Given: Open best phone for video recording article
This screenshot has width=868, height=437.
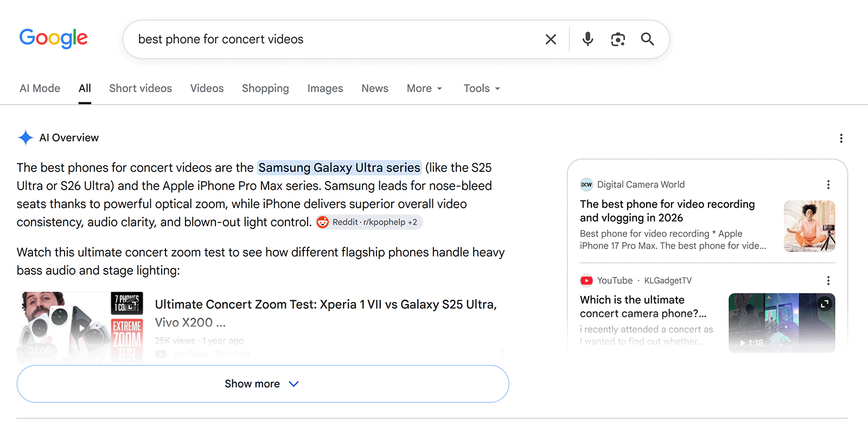Looking at the screenshot, I should pos(667,211).
